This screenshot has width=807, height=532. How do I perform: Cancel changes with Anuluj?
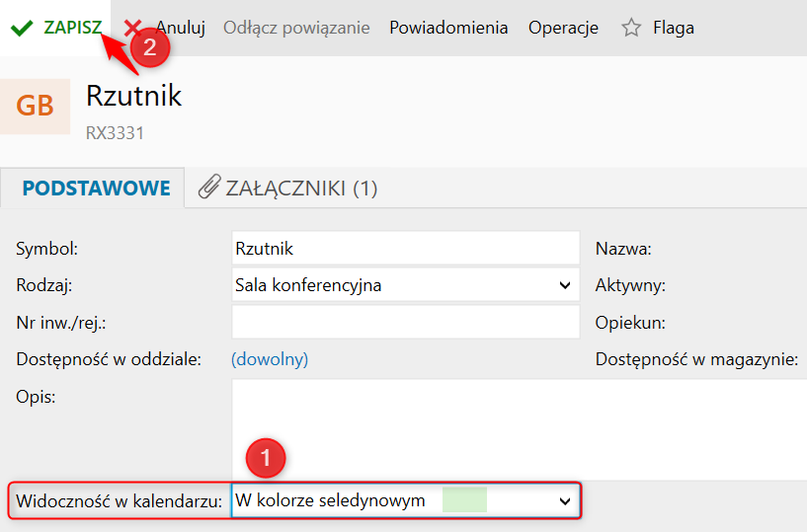coord(180,28)
